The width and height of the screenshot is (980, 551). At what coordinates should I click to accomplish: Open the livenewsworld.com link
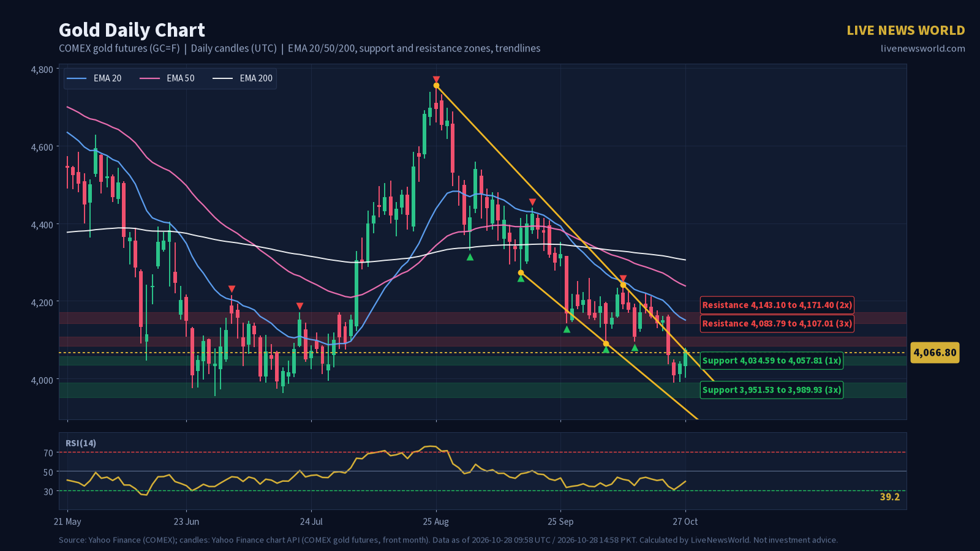point(922,48)
